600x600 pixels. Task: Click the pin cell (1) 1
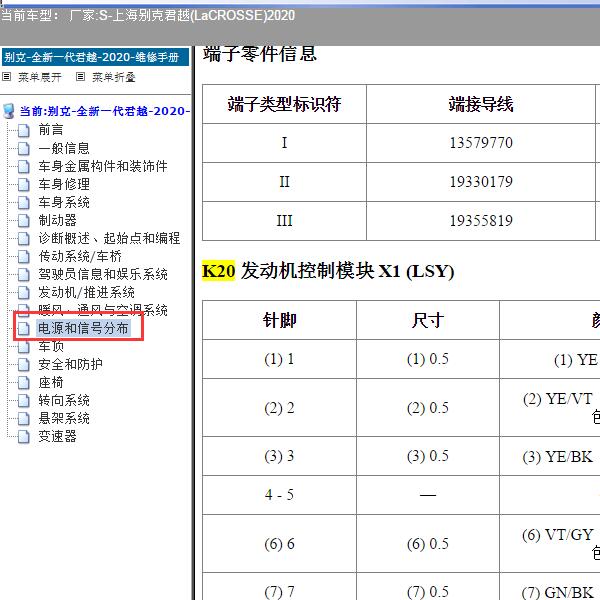279,359
